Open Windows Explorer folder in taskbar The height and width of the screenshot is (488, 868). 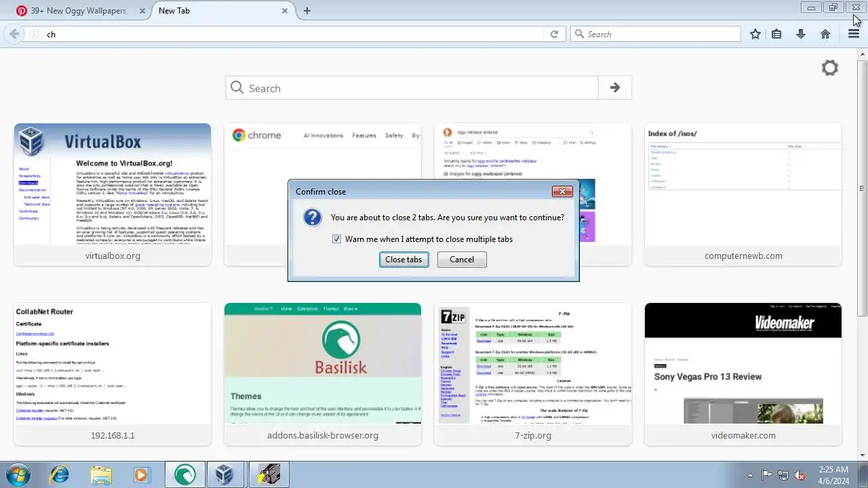(x=101, y=474)
